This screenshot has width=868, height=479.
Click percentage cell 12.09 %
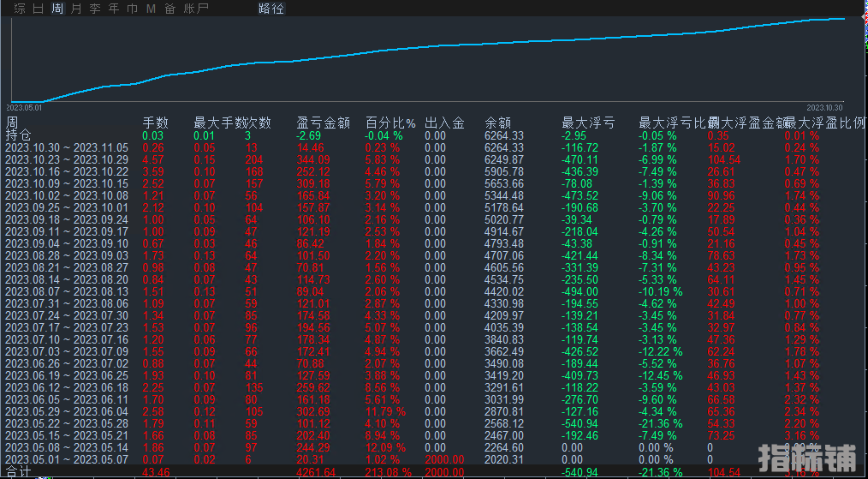(x=385, y=447)
